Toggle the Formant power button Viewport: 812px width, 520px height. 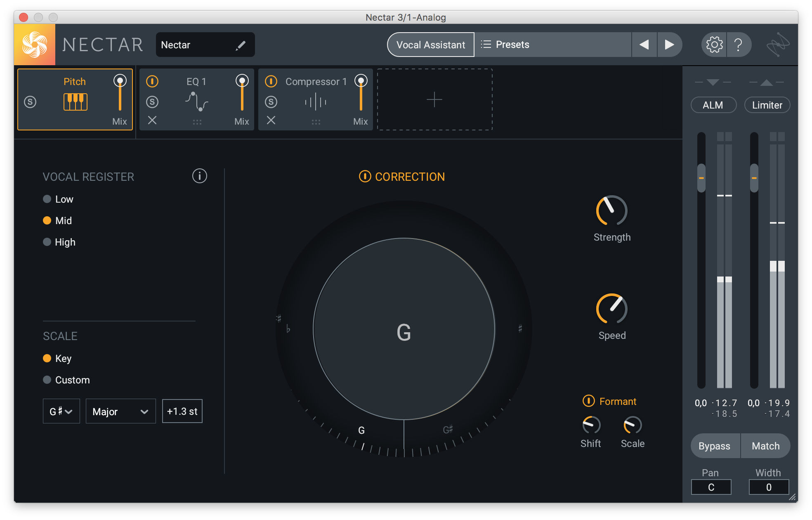pyautogui.click(x=588, y=401)
